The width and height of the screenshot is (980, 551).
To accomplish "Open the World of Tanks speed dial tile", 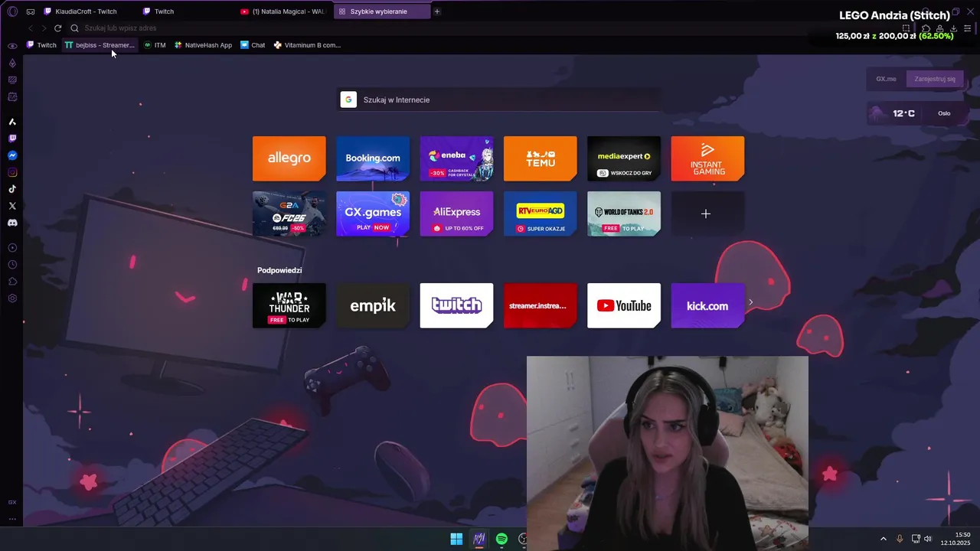I will [x=624, y=214].
